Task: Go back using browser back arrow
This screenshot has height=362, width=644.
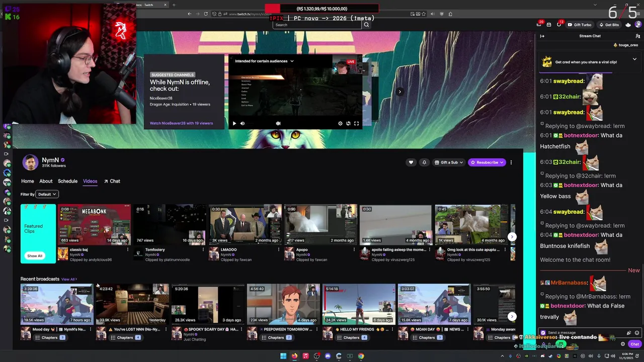Action: [x=190, y=14]
